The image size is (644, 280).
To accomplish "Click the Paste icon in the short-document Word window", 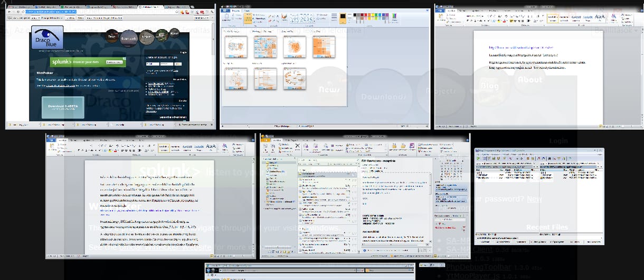I will coord(440,18).
